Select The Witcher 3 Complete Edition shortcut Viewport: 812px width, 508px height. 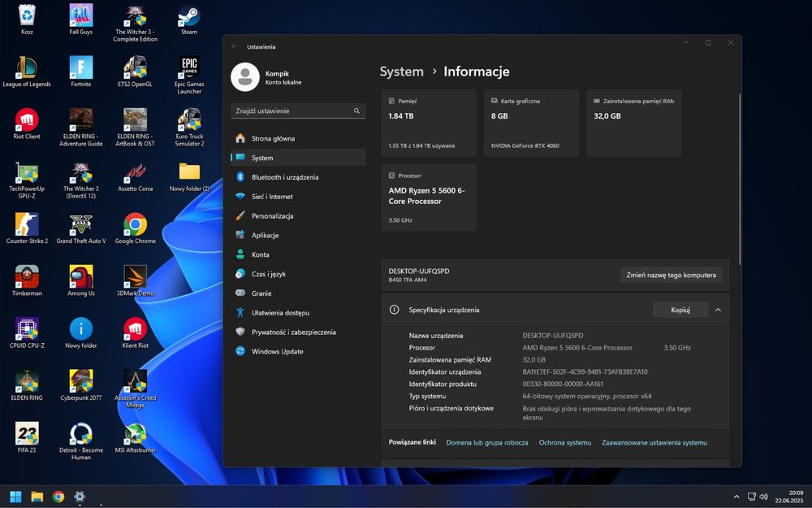135,23
